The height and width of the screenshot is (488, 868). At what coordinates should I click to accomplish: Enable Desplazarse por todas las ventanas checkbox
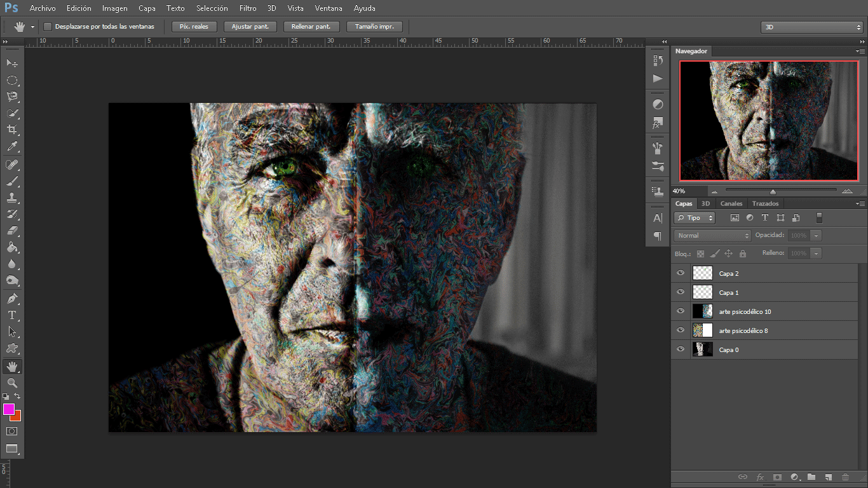click(48, 27)
